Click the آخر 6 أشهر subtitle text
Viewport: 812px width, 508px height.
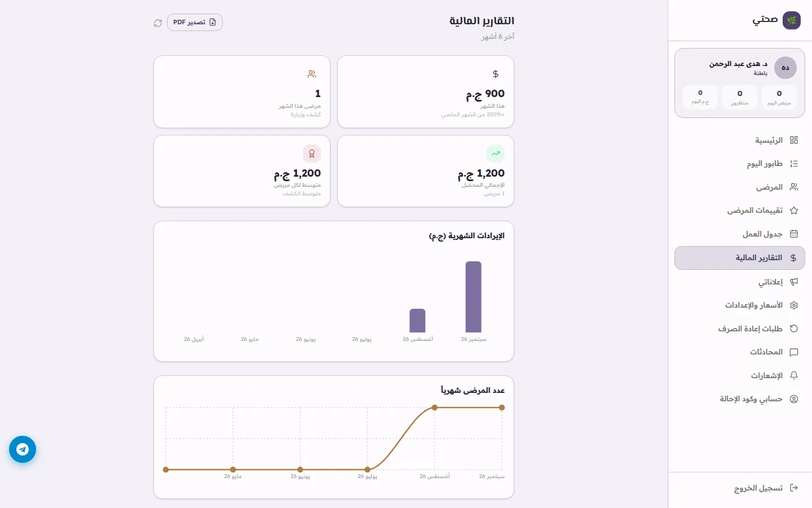pos(498,37)
